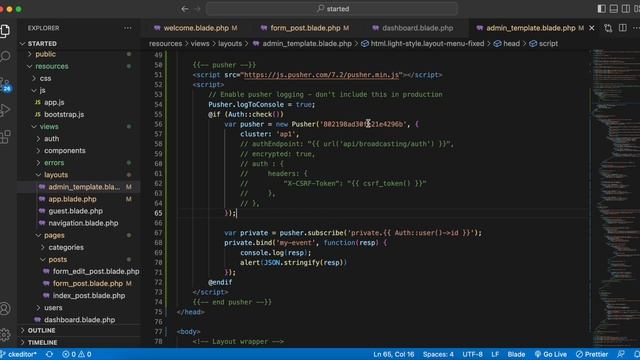Open the Run and Debug view
Image resolution: width=640 pixels, height=360 pixels.
click(5, 110)
